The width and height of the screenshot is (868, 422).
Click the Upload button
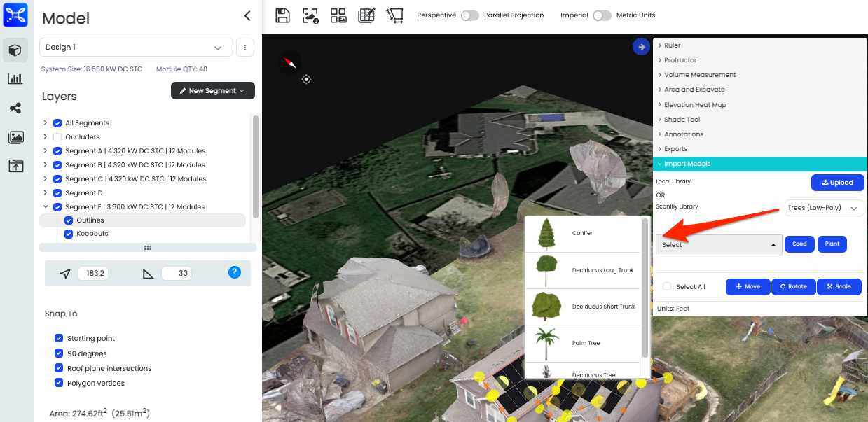coord(837,183)
